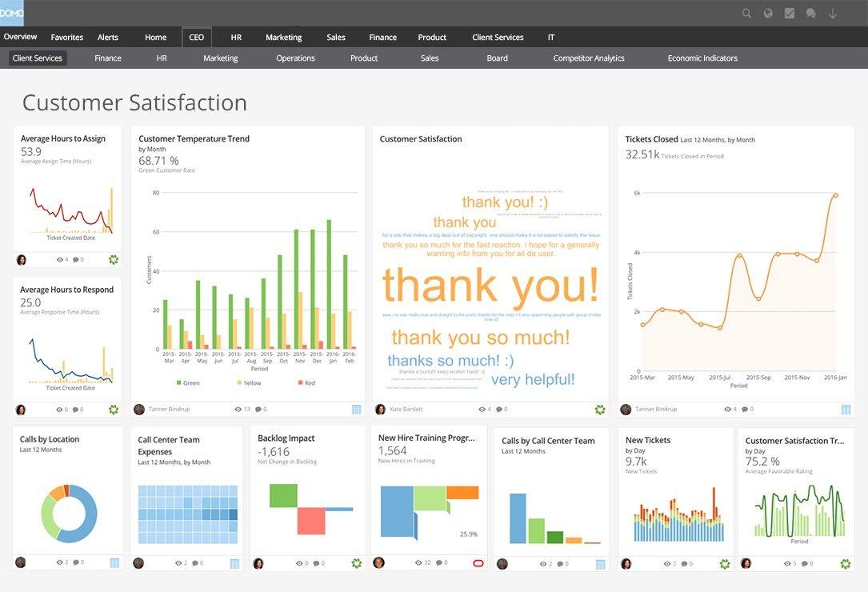Click Kate Bartlett's profile avatar
Screen dimensions: 868x592
tap(380, 408)
